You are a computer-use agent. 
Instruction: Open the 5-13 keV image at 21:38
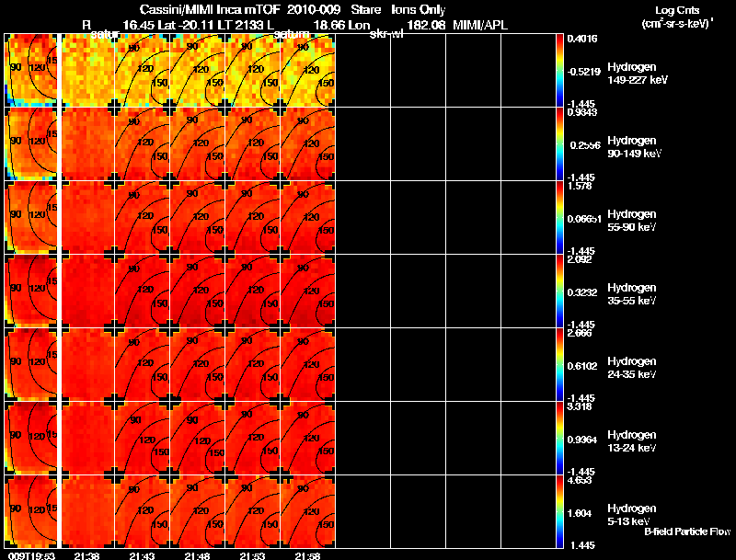pyautogui.click(x=88, y=511)
